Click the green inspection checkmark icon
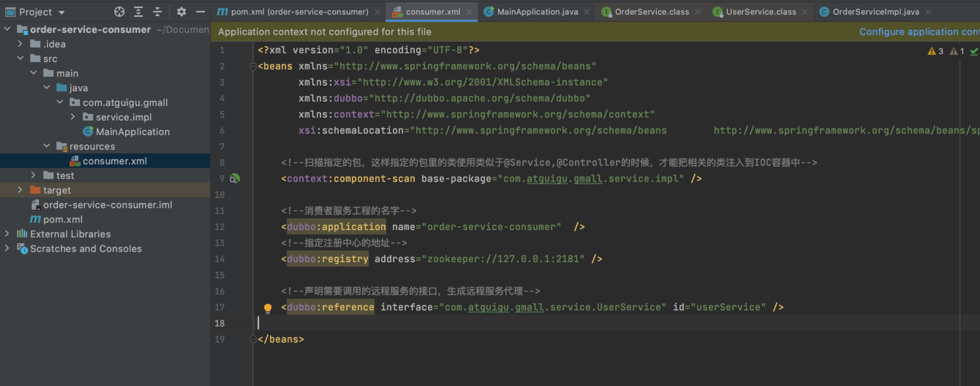The image size is (980, 386). (974, 51)
